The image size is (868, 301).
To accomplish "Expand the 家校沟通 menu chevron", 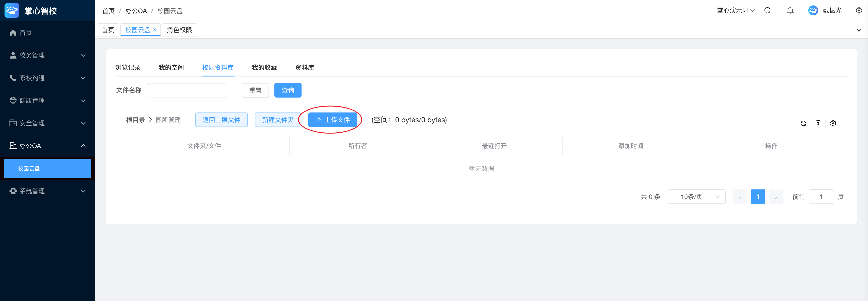I will click(83, 78).
